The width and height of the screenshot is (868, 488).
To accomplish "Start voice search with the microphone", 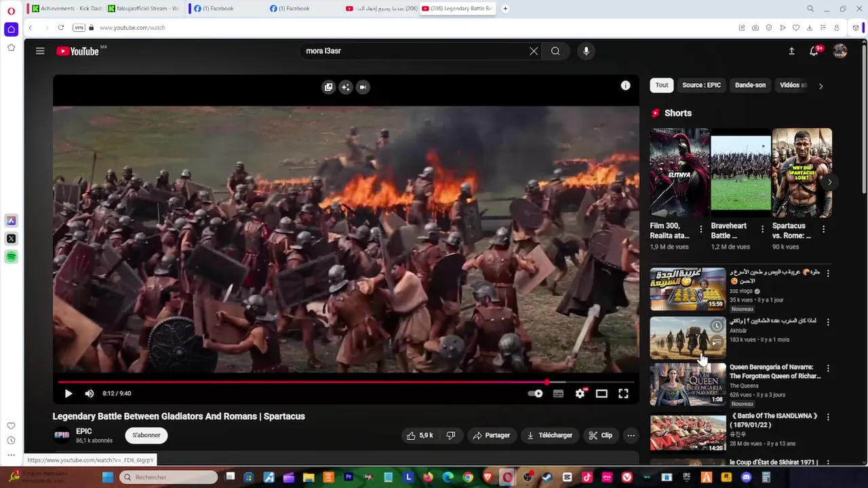I will tap(587, 51).
